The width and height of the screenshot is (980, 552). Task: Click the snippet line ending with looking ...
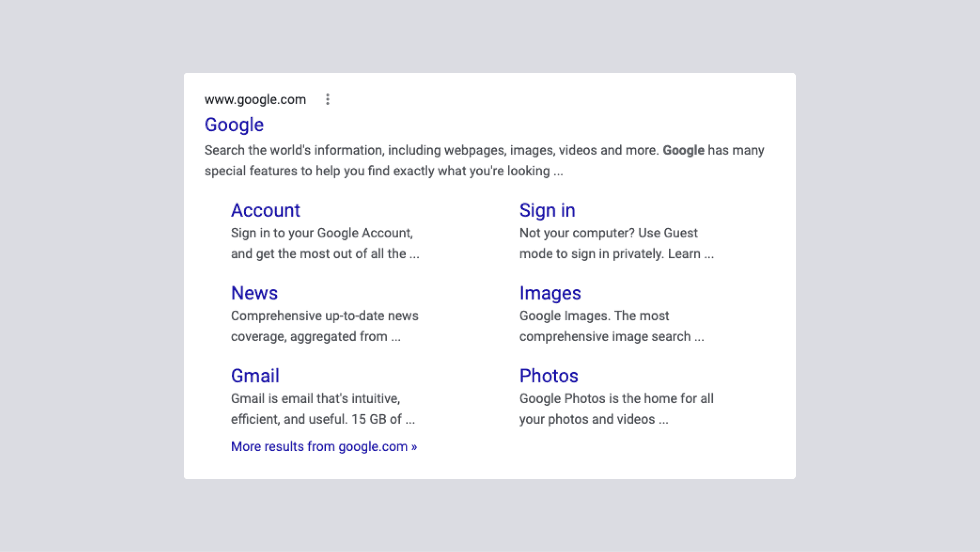click(383, 171)
